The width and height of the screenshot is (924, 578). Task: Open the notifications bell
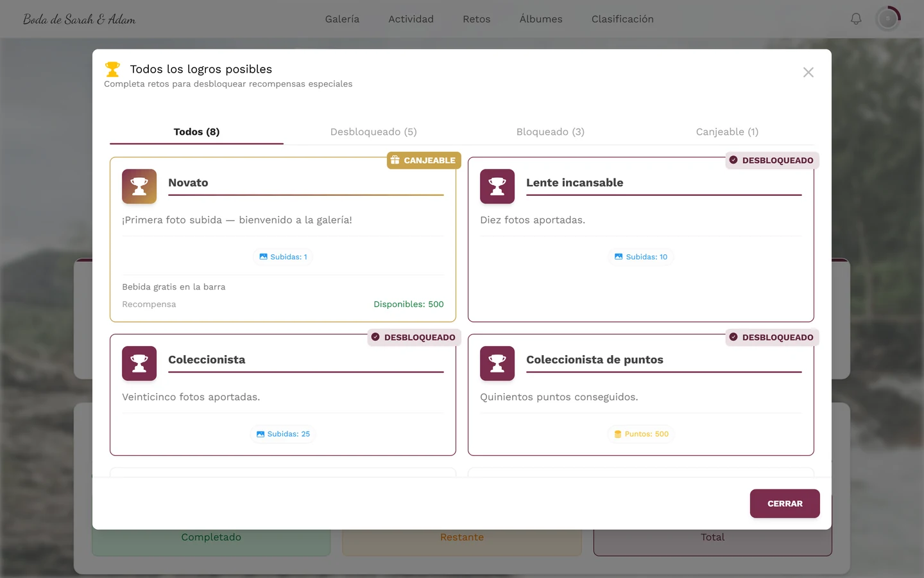(856, 19)
